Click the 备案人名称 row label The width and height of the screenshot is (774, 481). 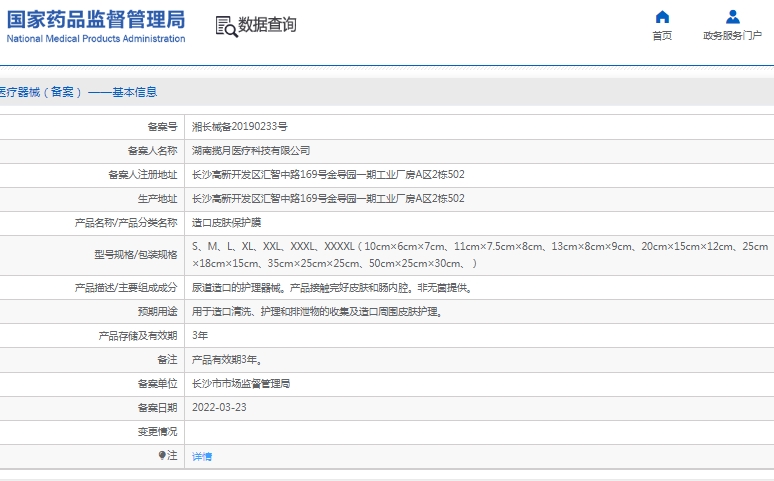coord(153,151)
